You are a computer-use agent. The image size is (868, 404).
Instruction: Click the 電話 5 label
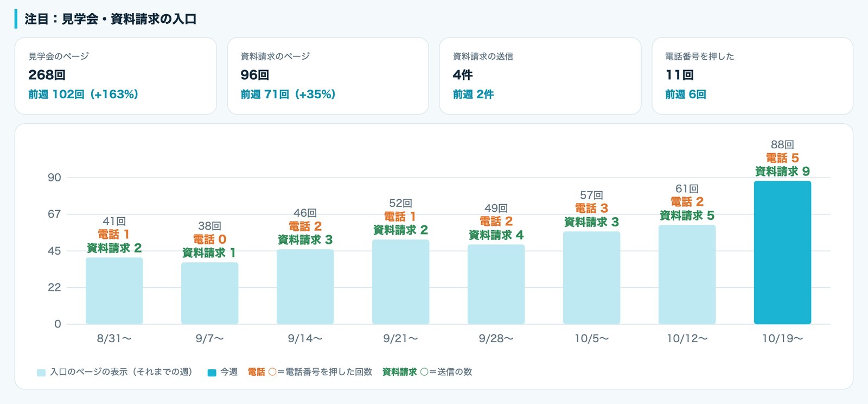click(782, 158)
